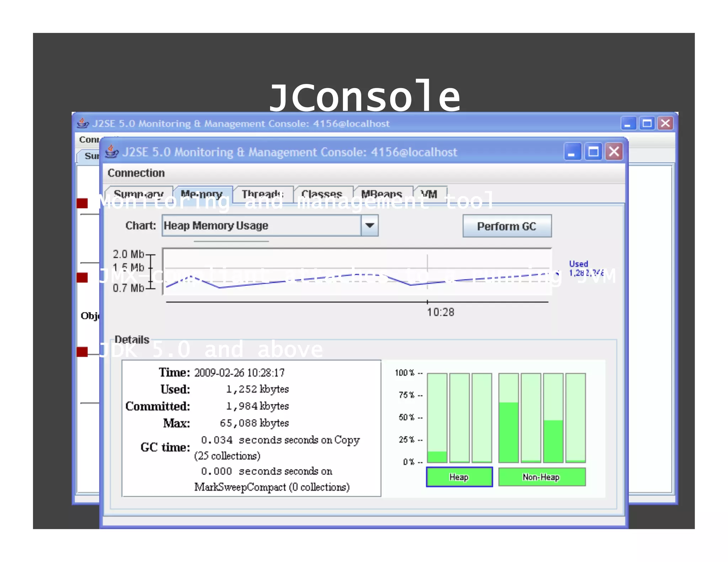Click the 0.7 Mb axis label

128,288
